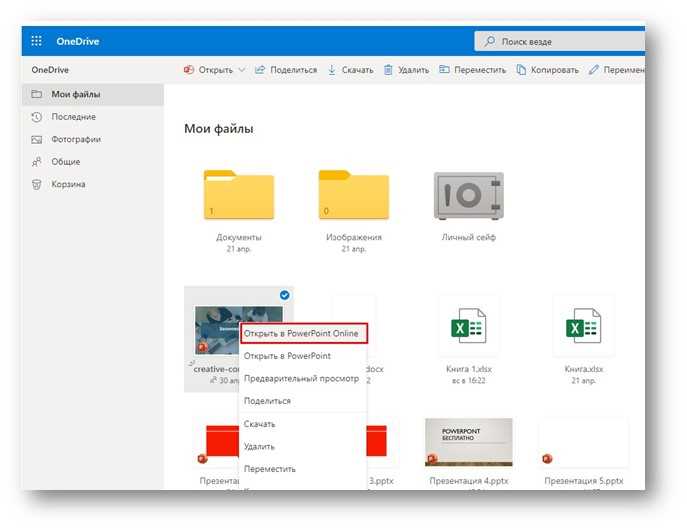Uncheck the selected creative presentation checkmark
This screenshot has width=687, height=532.
coord(284,295)
